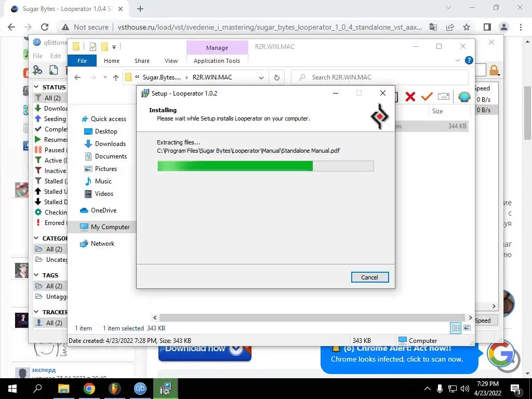Viewport: 532px width, 399px height.
Task: Open Explorer help question mark
Action: pos(469,60)
